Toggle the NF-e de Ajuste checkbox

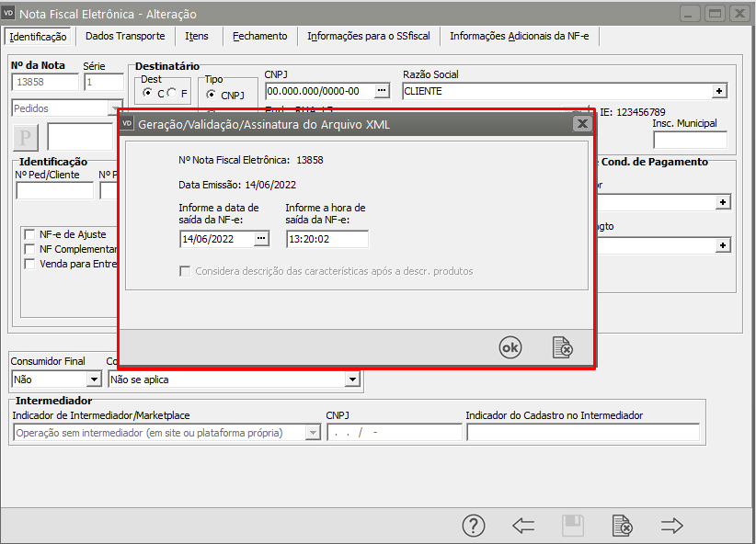tap(30, 234)
